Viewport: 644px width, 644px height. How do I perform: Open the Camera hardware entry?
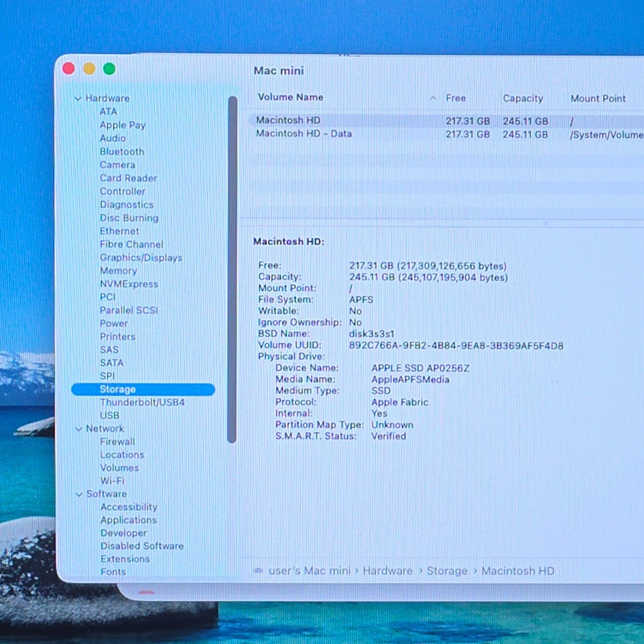(x=118, y=165)
